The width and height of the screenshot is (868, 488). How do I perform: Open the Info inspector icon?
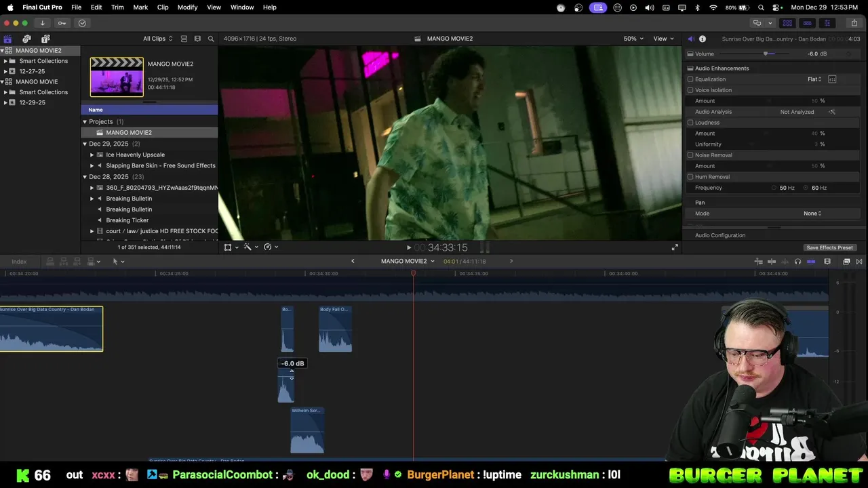(x=703, y=39)
